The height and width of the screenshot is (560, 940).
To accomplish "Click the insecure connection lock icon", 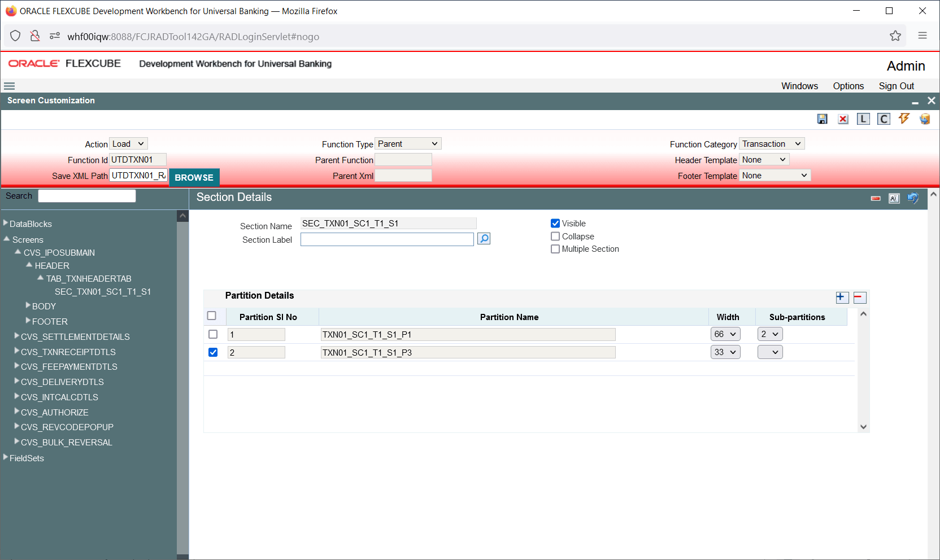I will 35,36.
